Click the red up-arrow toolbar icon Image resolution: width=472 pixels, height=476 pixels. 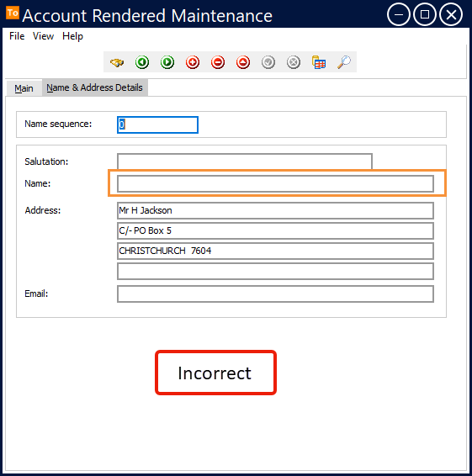243,62
